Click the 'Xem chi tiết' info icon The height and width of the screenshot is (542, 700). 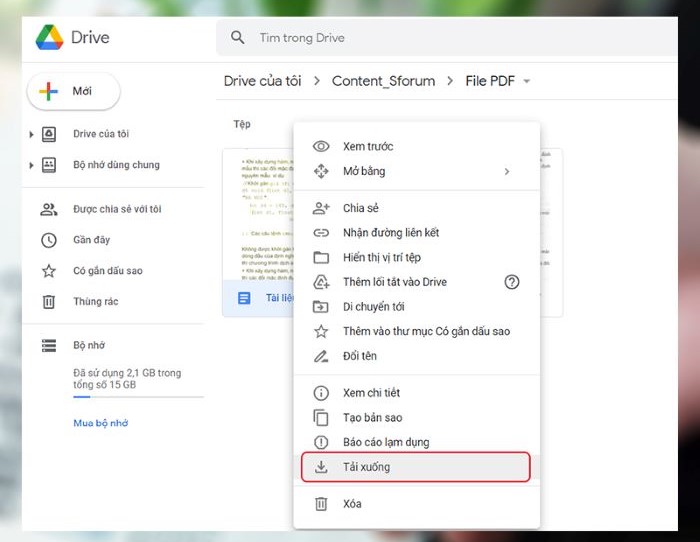pos(321,393)
